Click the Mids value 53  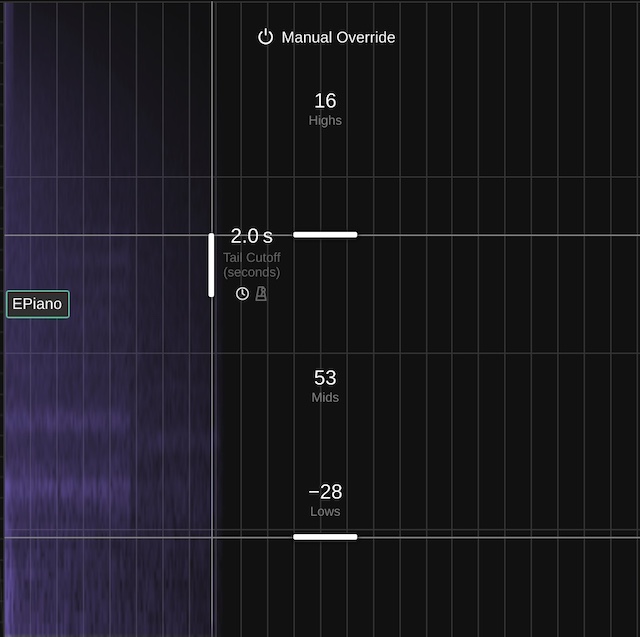(x=325, y=378)
